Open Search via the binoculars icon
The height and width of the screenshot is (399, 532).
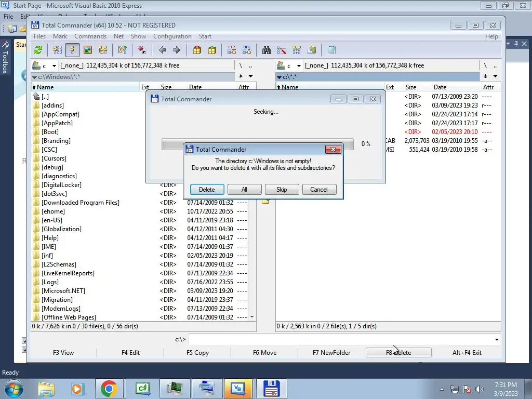tap(267, 50)
